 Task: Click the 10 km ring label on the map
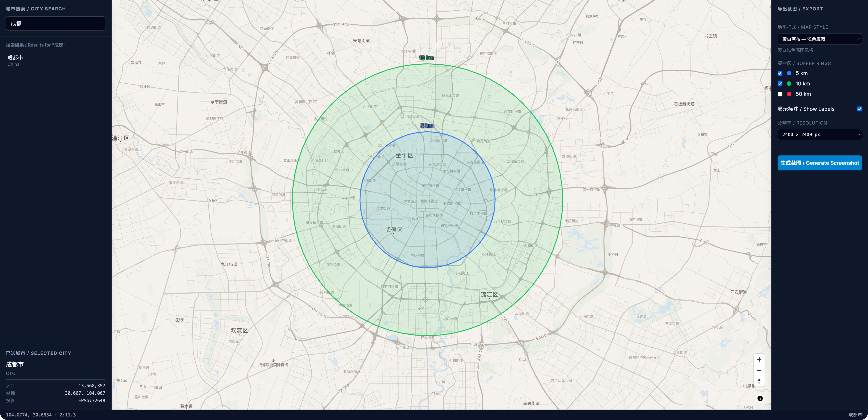tap(426, 58)
